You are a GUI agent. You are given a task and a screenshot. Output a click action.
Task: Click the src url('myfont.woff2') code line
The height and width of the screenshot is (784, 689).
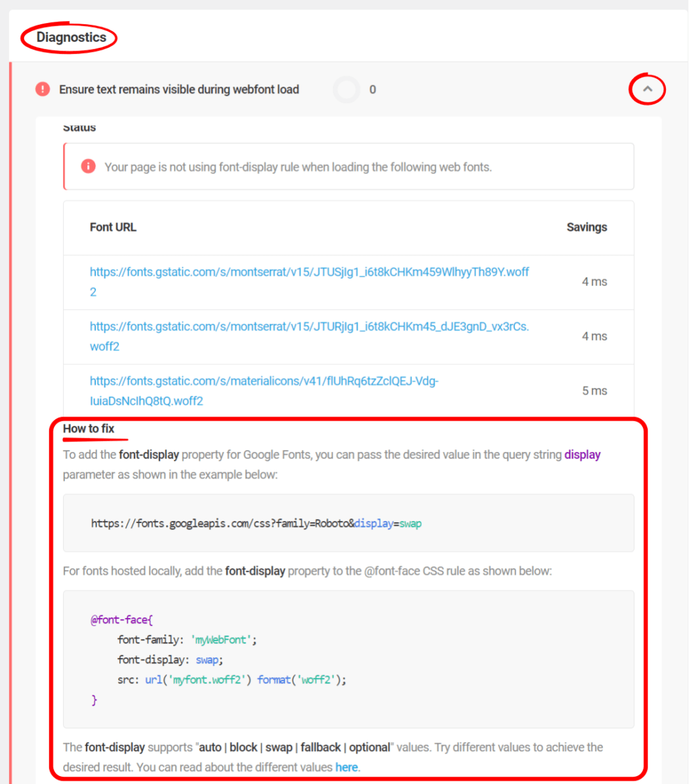click(232, 680)
